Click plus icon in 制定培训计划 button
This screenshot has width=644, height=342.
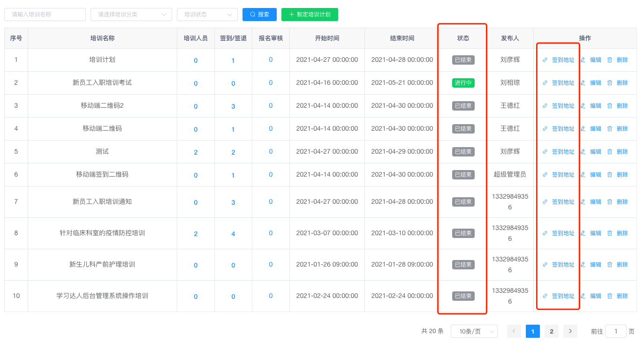[292, 15]
